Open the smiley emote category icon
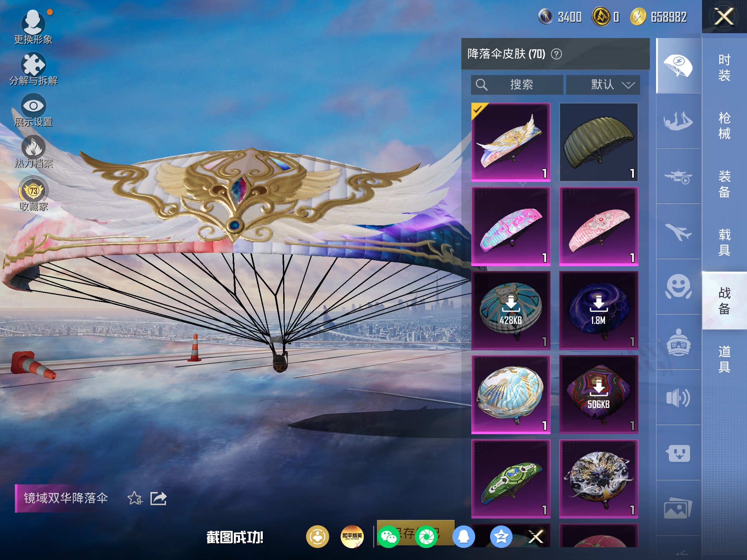 pos(678,287)
